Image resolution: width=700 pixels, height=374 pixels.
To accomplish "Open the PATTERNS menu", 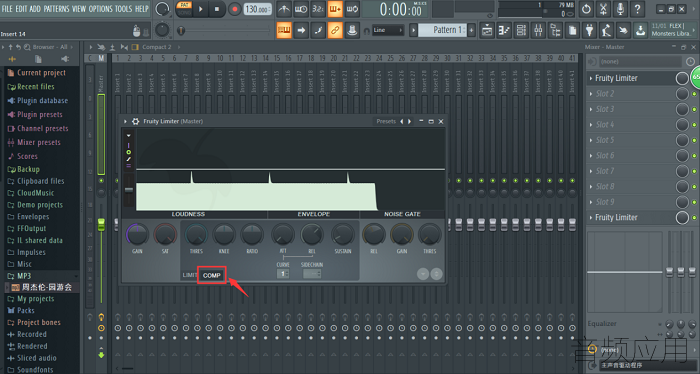I will [56, 8].
